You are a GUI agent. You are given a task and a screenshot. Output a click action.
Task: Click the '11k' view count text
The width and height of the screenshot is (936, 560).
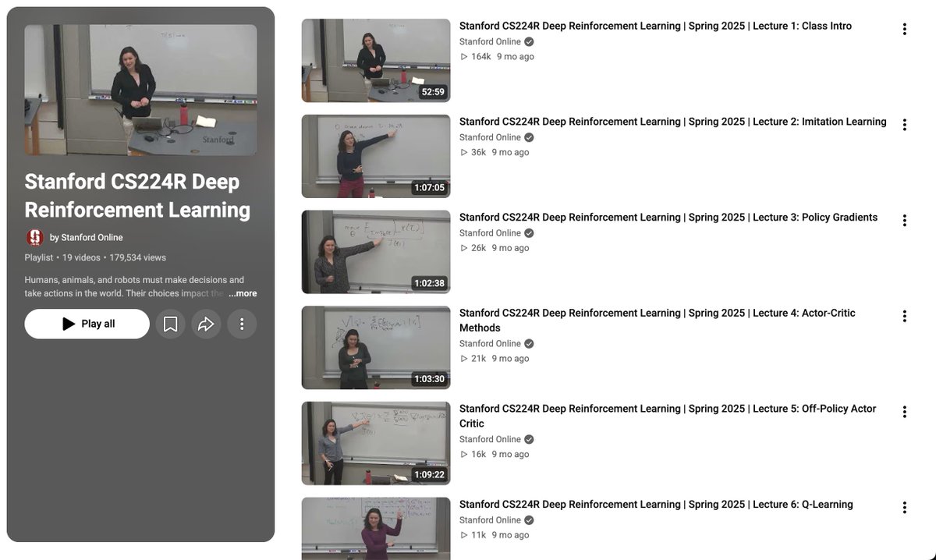tap(478, 535)
